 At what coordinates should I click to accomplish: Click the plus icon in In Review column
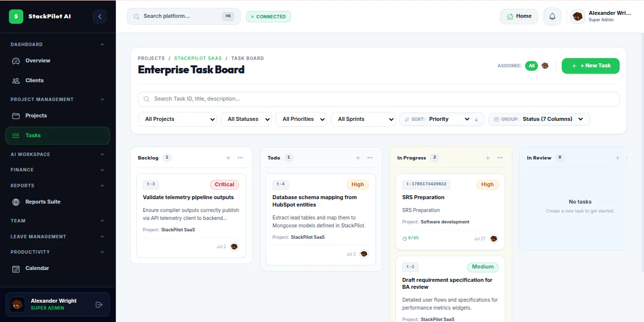pyautogui.click(x=618, y=158)
